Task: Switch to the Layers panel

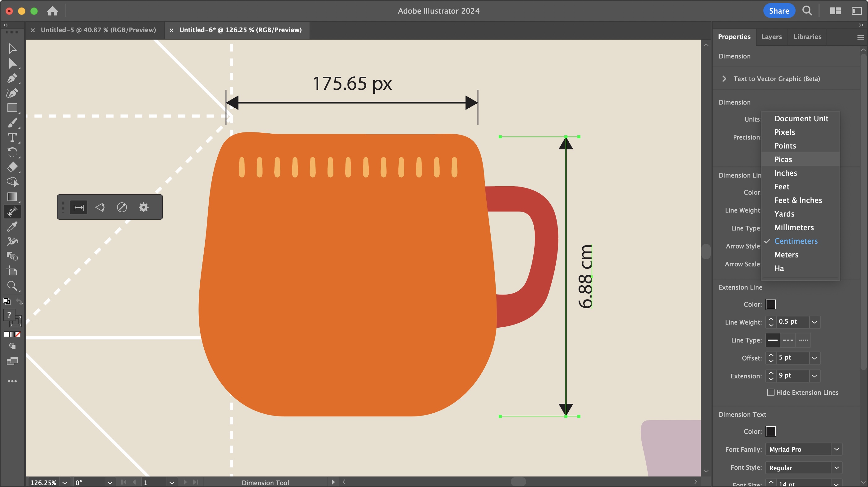Action: (x=772, y=37)
